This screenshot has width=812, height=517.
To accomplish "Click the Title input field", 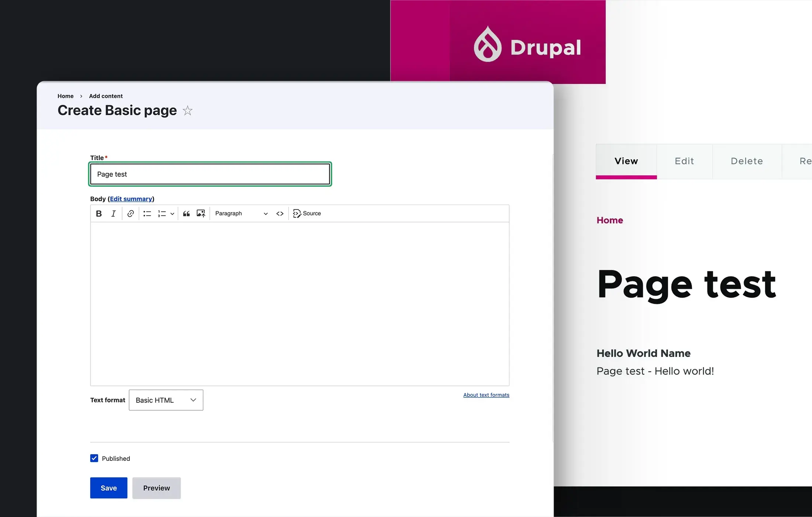I will [x=210, y=174].
